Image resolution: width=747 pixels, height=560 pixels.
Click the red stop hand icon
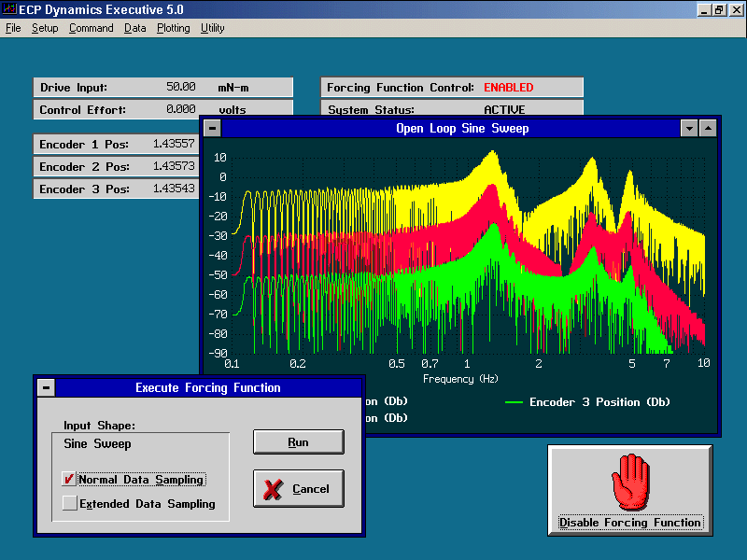(x=630, y=482)
